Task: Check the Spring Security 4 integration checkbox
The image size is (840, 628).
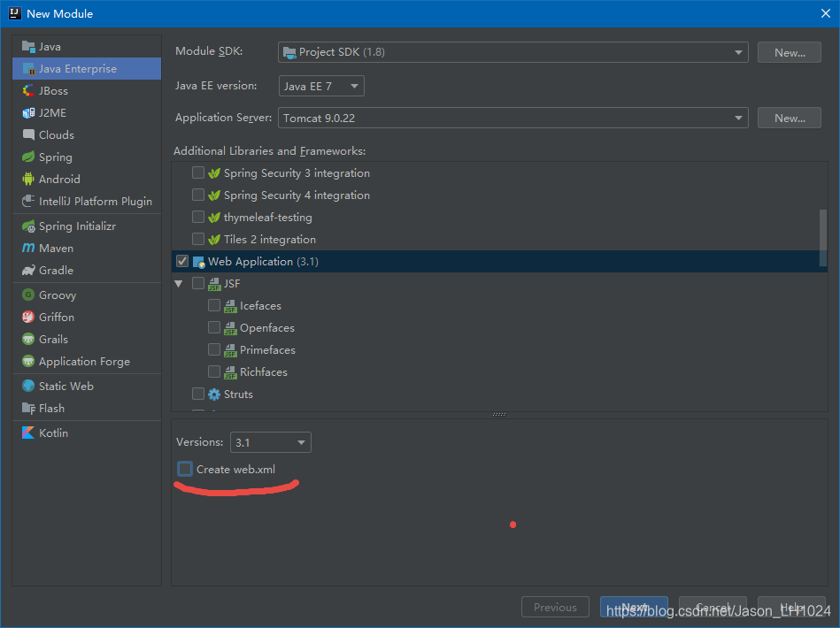Action: [198, 195]
